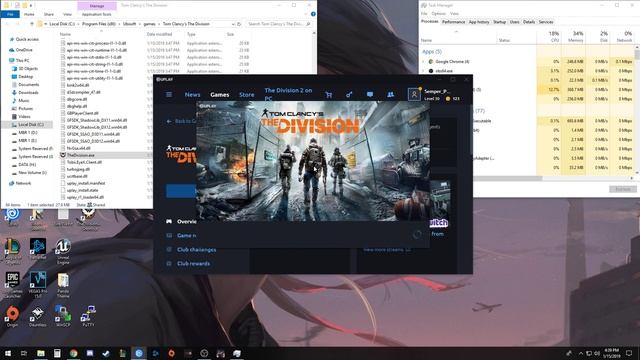Click the Explorer up-directory arrow
The height and width of the screenshot is (360, 640).
(31, 24)
